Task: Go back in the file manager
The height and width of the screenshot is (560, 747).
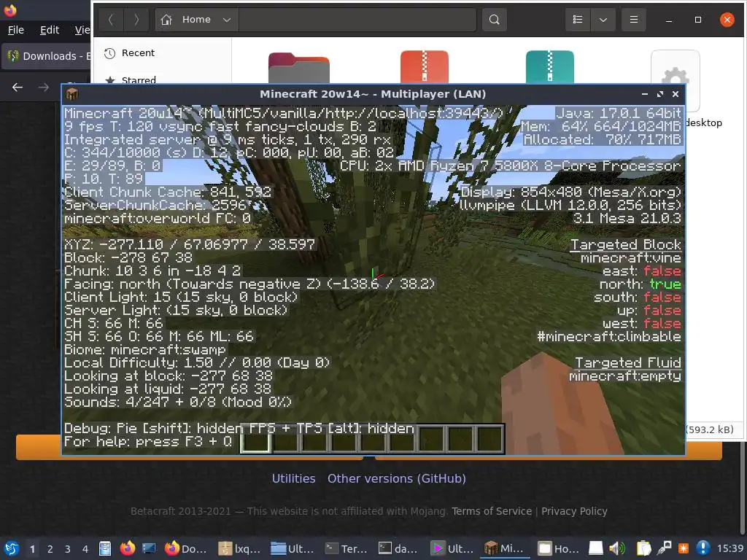Action: pyautogui.click(x=111, y=20)
